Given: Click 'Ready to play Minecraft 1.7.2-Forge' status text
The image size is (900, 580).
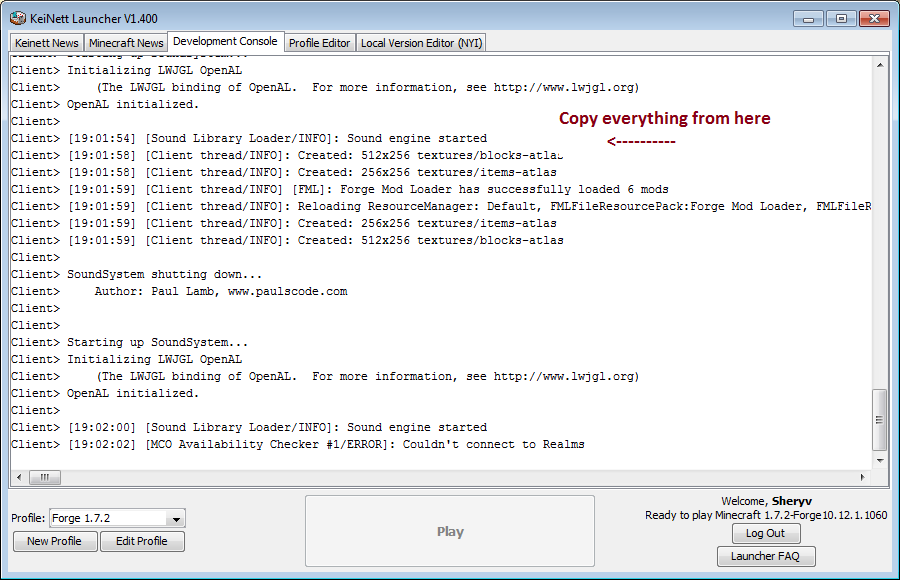Looking at the screenshot, I should tap(766, 515).
